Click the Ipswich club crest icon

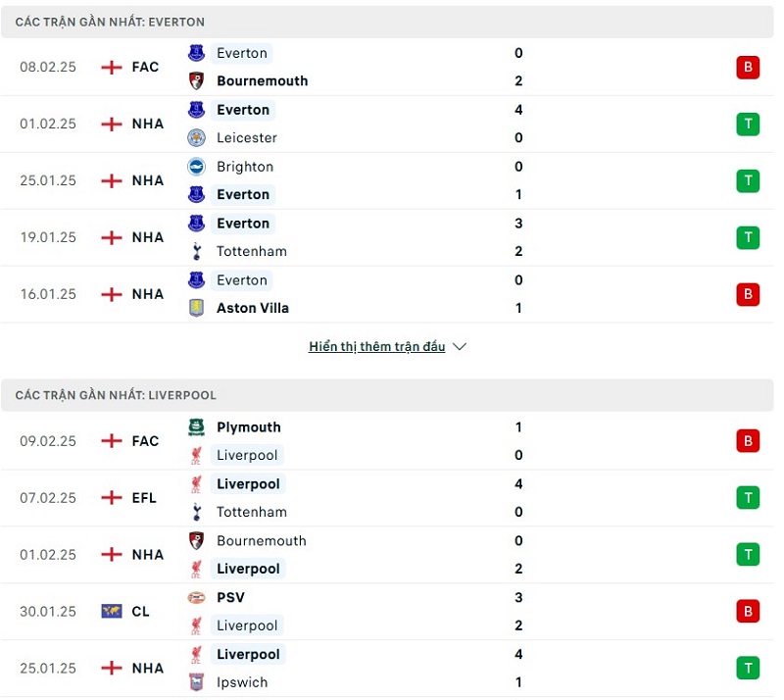[x=196, y=682]
